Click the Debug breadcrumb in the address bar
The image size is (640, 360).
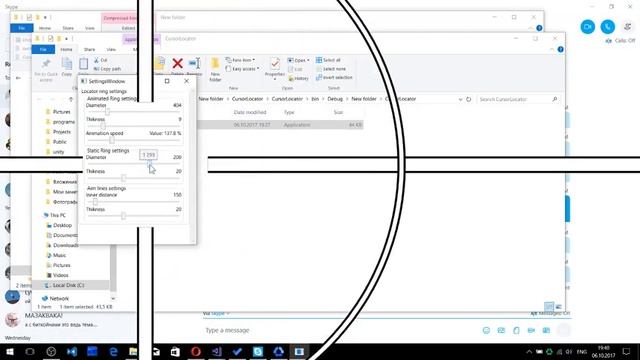[x=335, y=99]
